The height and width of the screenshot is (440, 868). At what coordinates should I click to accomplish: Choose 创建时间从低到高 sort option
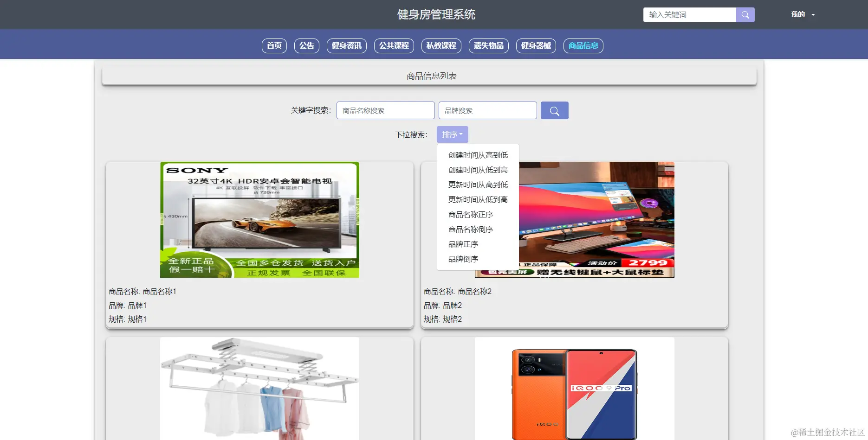(x=478, y=170)
